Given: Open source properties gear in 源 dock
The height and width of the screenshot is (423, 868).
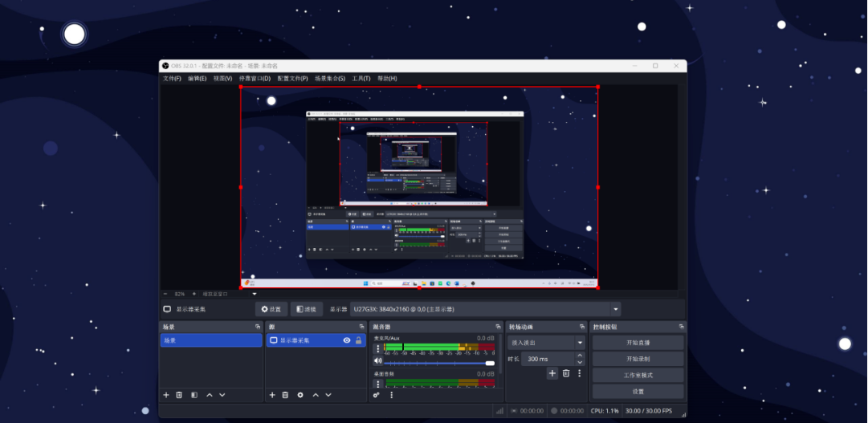Looking at the screenshot, I should coord(300,395).
